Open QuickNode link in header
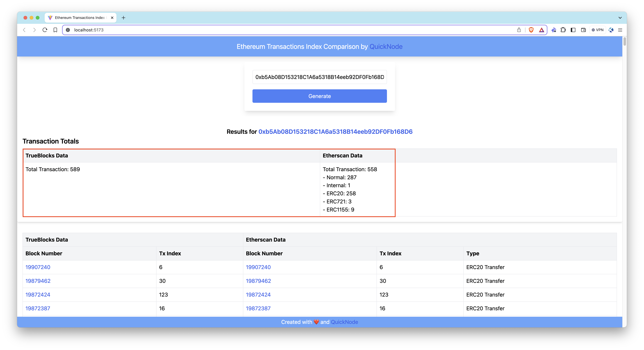This screenshot has height=350, width=644. point(386,47)
